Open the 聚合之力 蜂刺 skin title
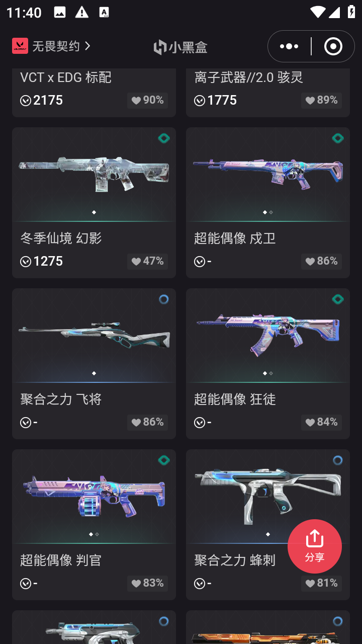The image size is (362, 644). pos(235,560)
